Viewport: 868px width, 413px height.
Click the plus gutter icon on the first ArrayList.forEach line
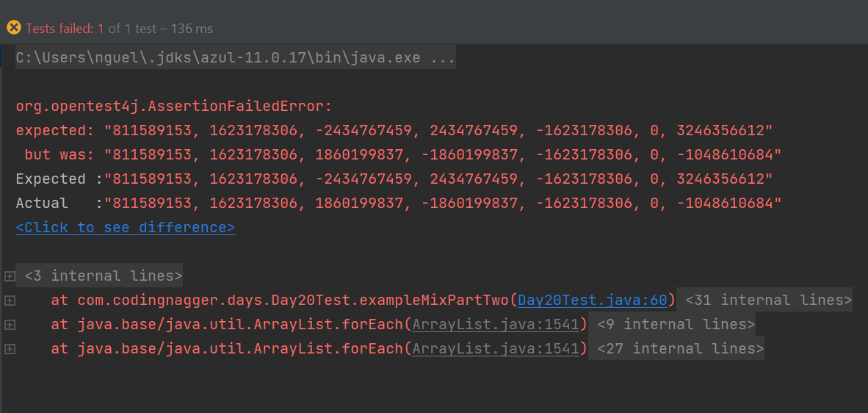coord(9,325)
